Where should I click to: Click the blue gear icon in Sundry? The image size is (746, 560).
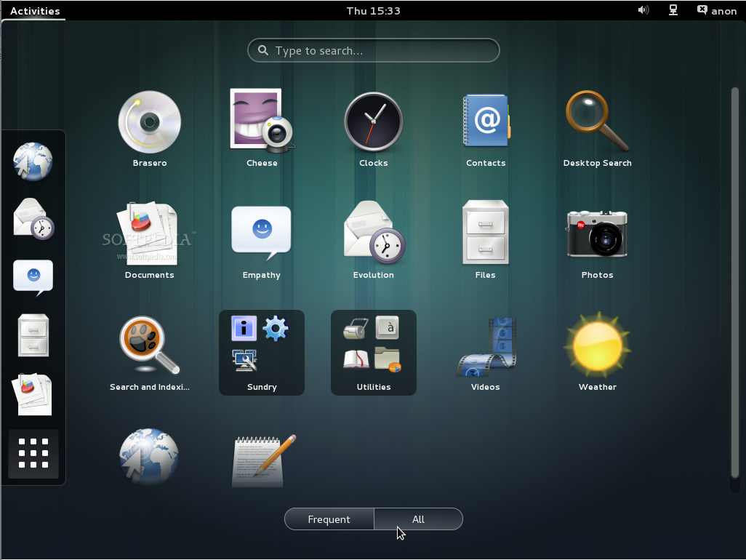click(276, 328)
